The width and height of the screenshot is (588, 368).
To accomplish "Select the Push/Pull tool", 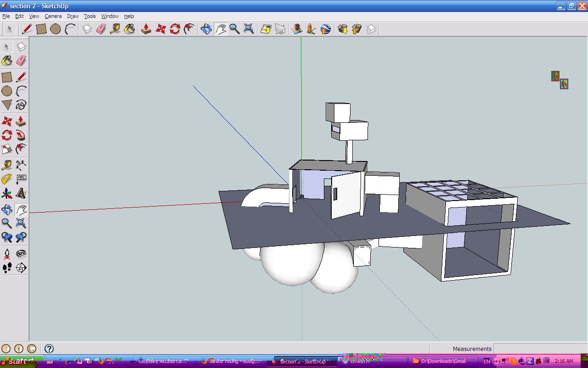I will click(21, 120).
